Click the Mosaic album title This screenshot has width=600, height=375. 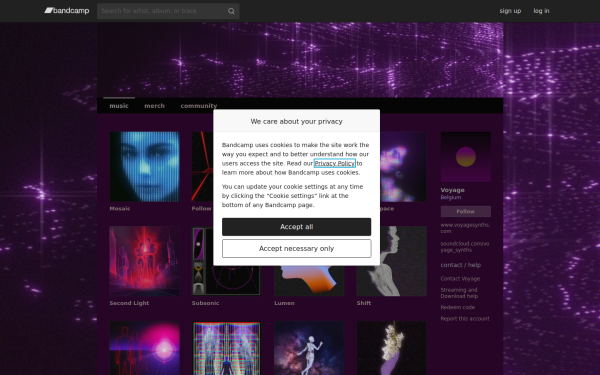tap(120, 209)
